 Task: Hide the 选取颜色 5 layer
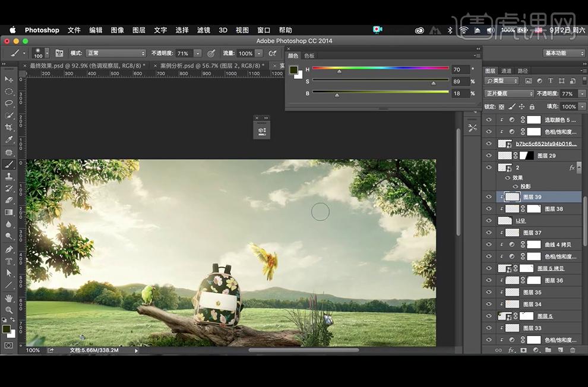489,120
